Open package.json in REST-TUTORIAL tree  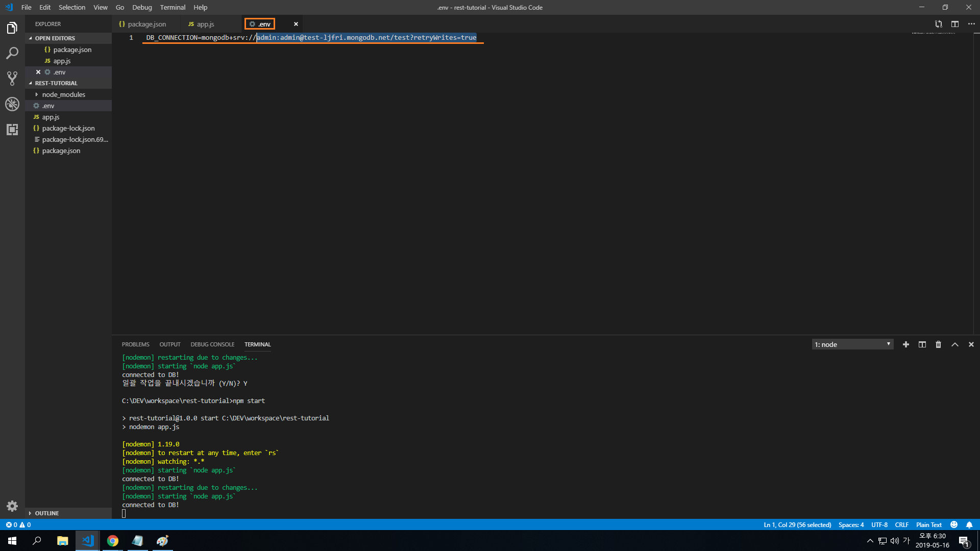tap(68, 151)
